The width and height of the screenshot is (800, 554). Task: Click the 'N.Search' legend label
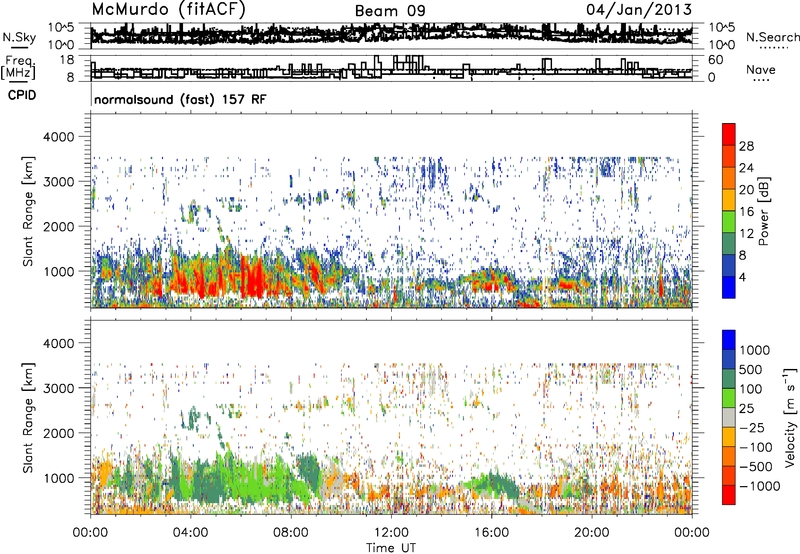pos(772,37)
